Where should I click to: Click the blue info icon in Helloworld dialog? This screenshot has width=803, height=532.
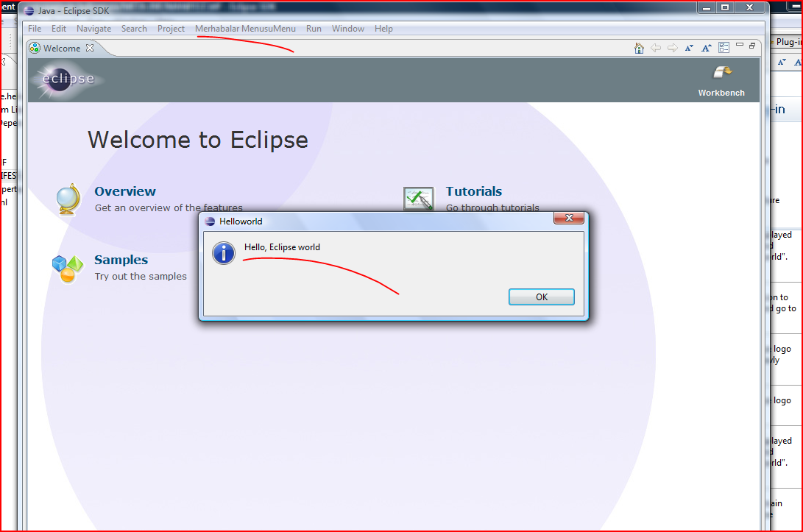224,253
